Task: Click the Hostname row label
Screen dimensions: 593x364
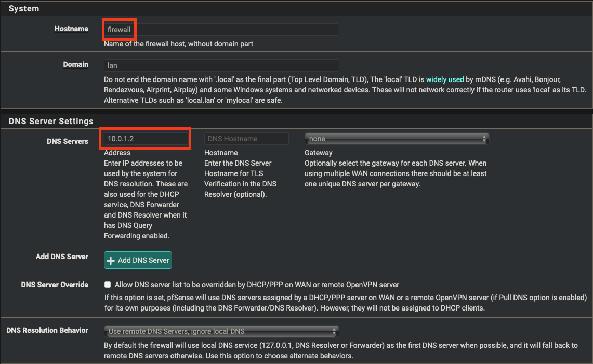Action: (71, 29)
